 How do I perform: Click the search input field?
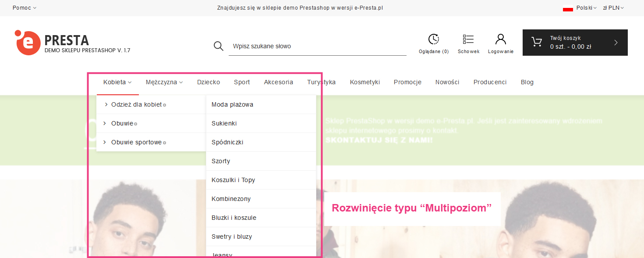(318, 46)
